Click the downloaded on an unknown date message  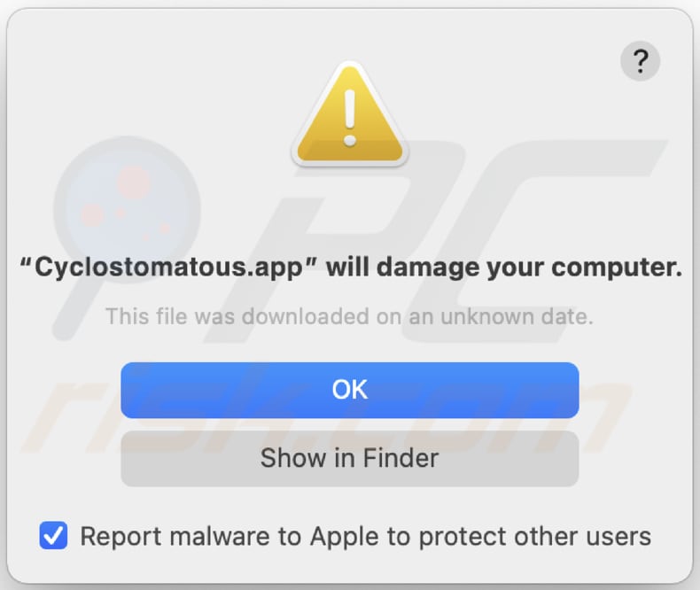350,314
